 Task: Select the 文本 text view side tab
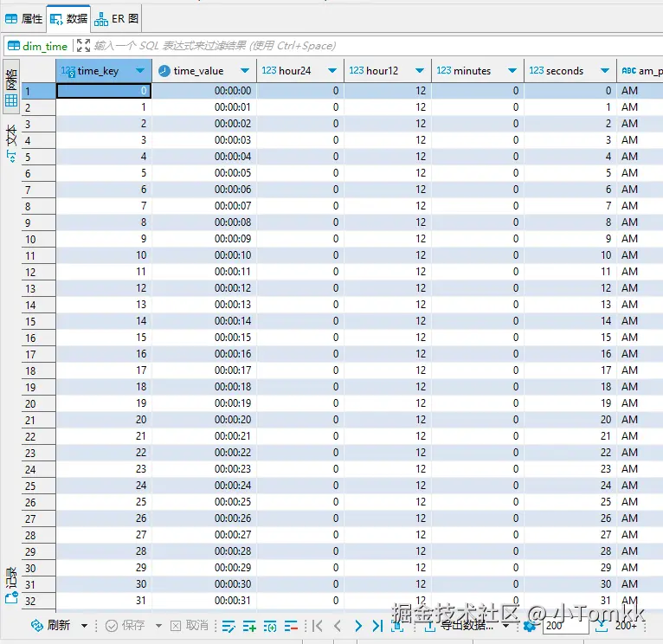coord(11,143)
